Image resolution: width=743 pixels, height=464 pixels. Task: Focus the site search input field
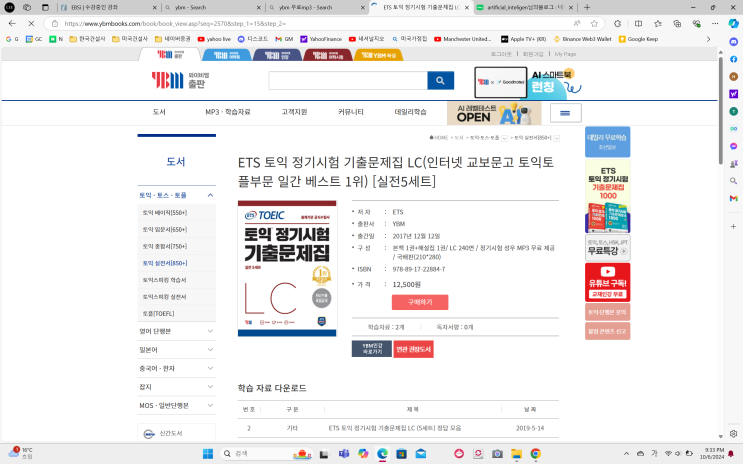[x=348, y=81]
